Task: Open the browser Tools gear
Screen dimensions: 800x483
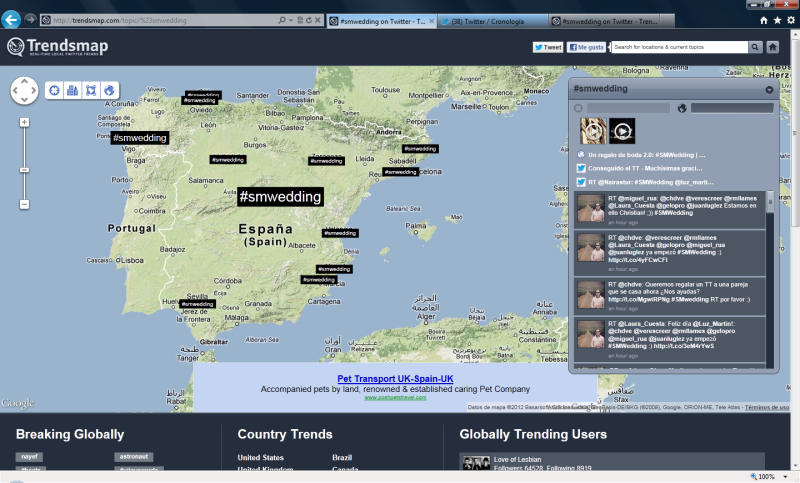Action: tap(790, 20)
